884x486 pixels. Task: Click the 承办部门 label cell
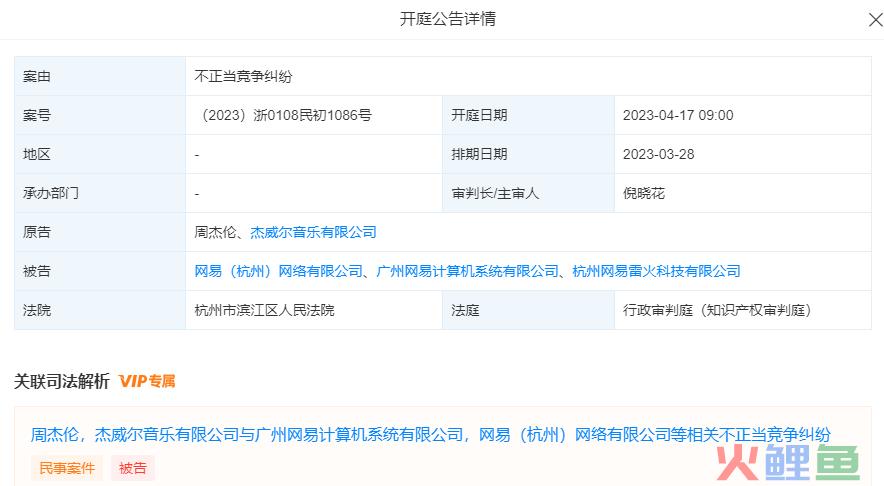tap(100, 193)
